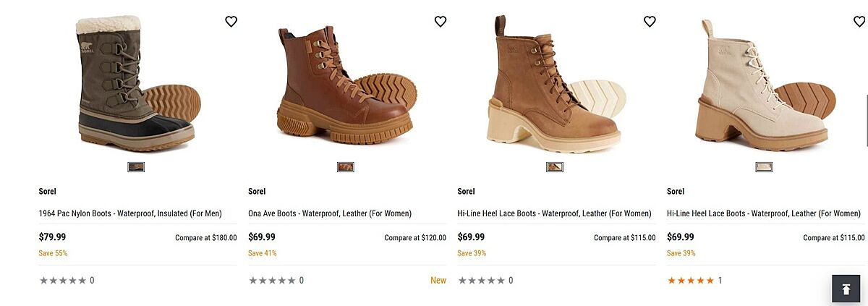This screenshot has width=868, height=306.
Task: Save the brown Hi-Line Heel boots to wishlist
Action: [650, 22]
